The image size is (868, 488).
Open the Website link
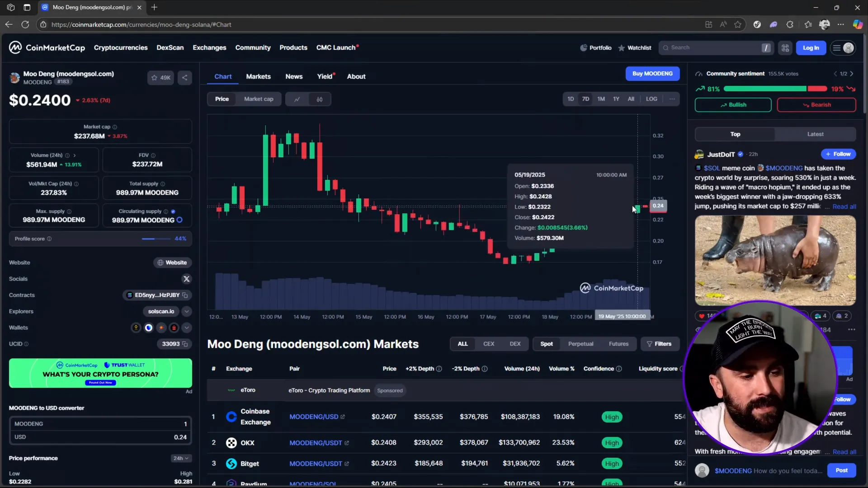[x=172, y=263]
